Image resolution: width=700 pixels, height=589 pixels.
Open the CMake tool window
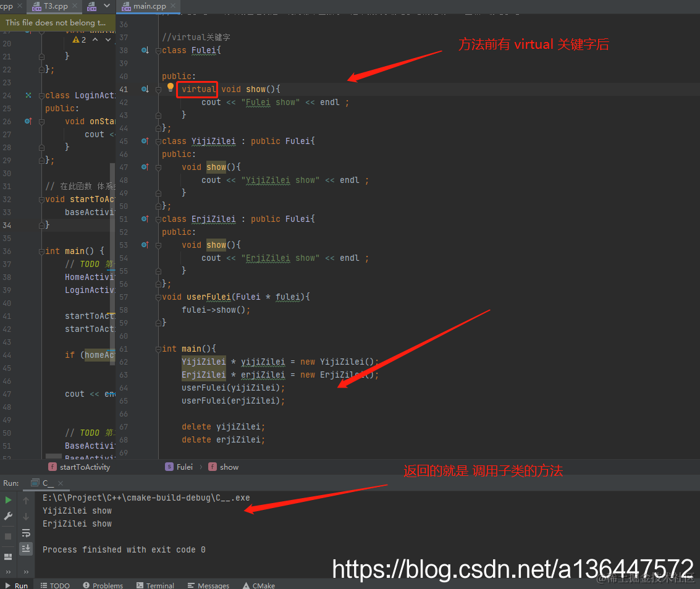pyautogui.click(x=259, y=585)
